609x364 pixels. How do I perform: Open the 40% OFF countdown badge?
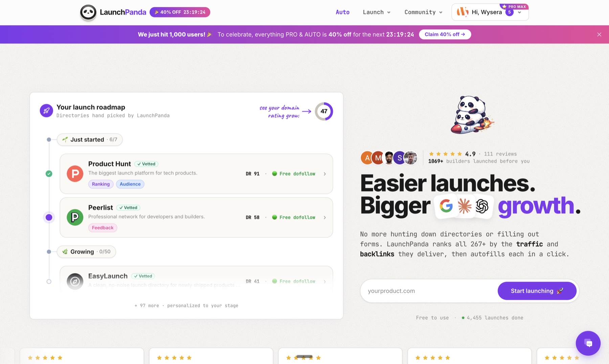click(180, 12)
